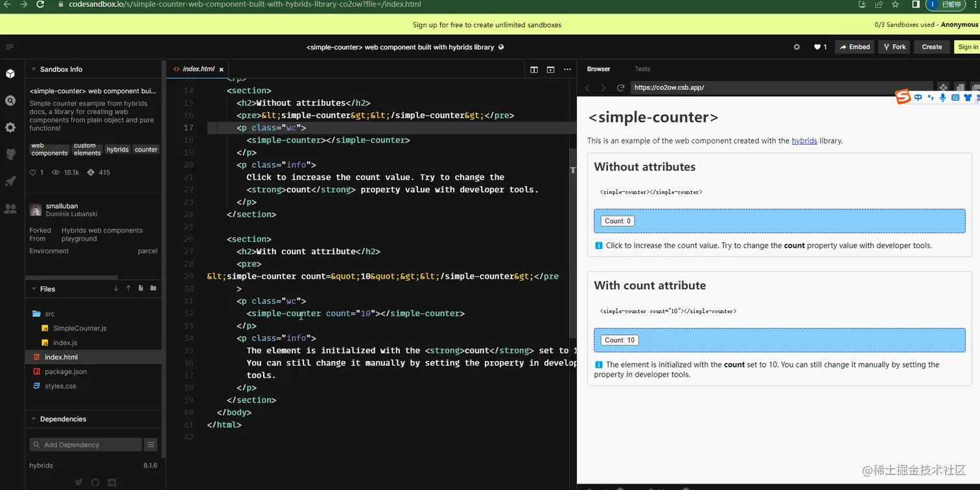Close the index.html editor tab

point(221,69)
